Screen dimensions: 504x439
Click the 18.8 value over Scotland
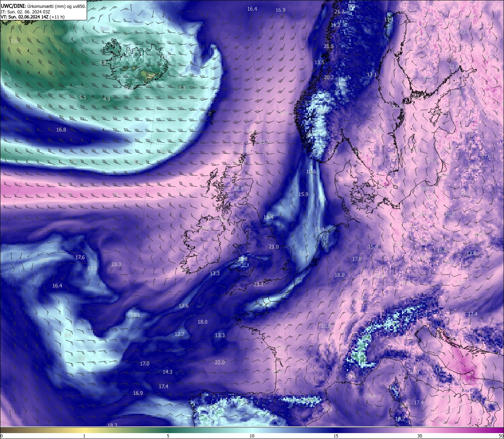(239, 189)
